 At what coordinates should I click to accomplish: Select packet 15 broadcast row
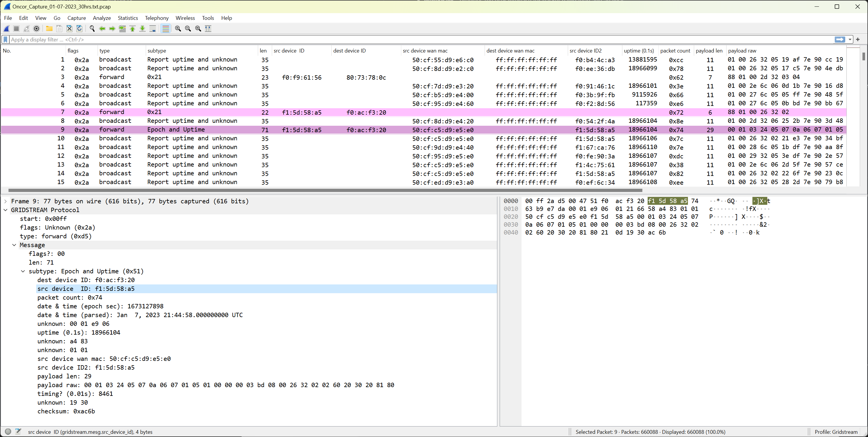423,182
